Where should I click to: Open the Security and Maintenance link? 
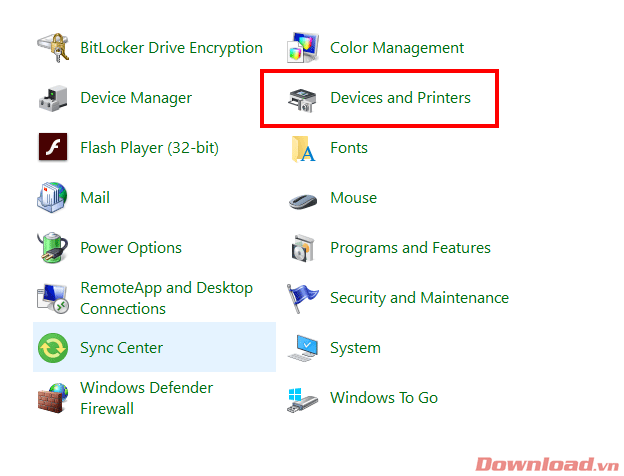[x=419, y=298]
